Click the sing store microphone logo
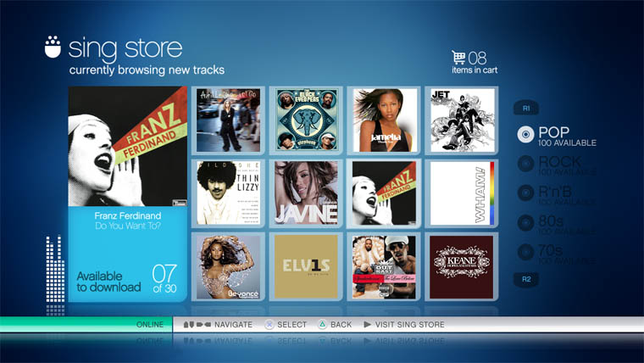 pyautogui.click(x=53, y=47)
